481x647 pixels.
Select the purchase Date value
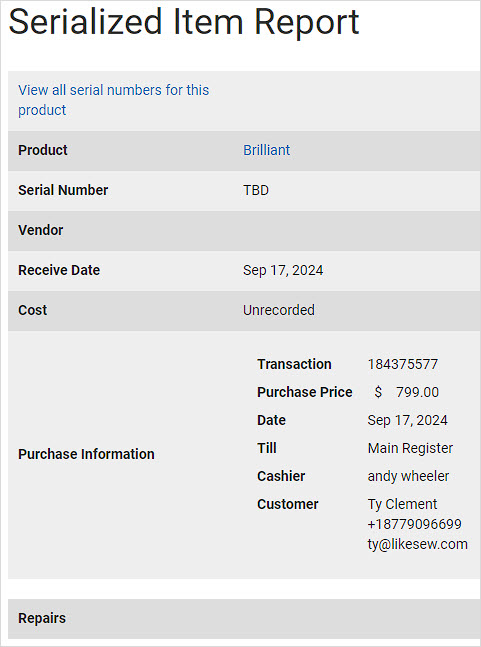[x=408, y=420]
